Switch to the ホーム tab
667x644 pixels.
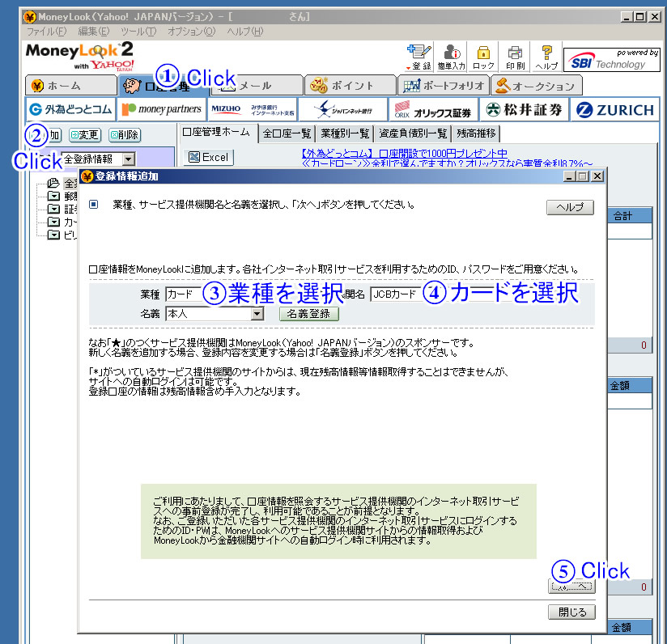70,86
